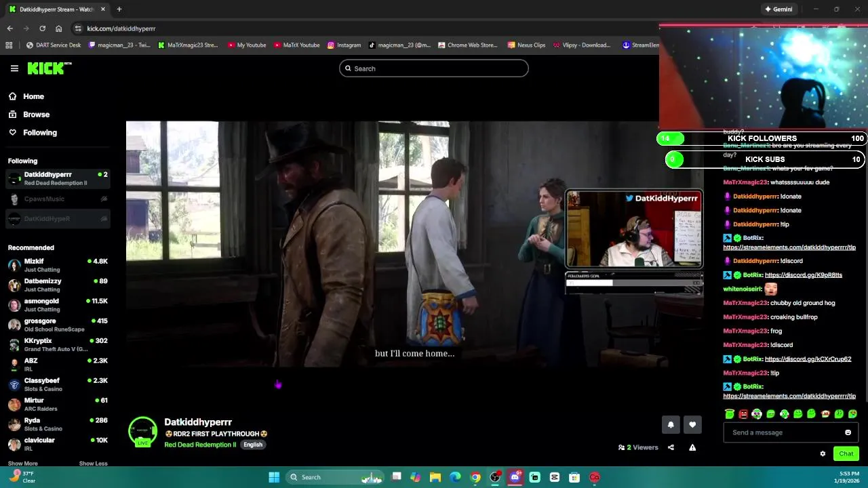868x488 pixels.
Task: Open OBS Studio from taskbar
Action: 495,477
